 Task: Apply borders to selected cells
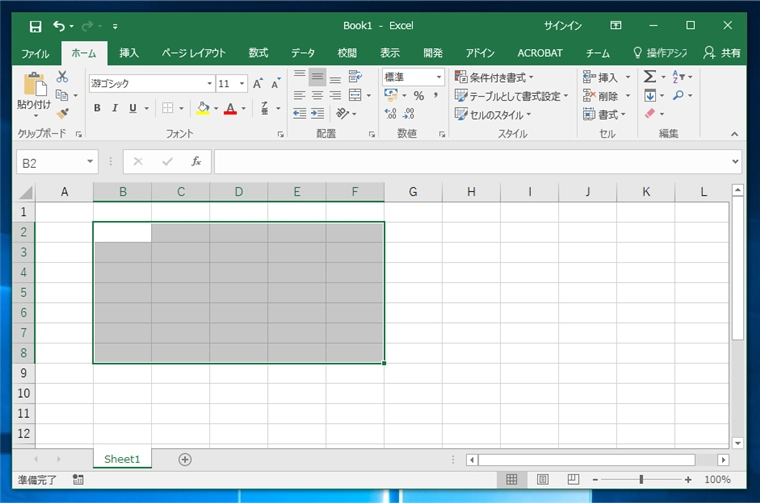(168, 108)
